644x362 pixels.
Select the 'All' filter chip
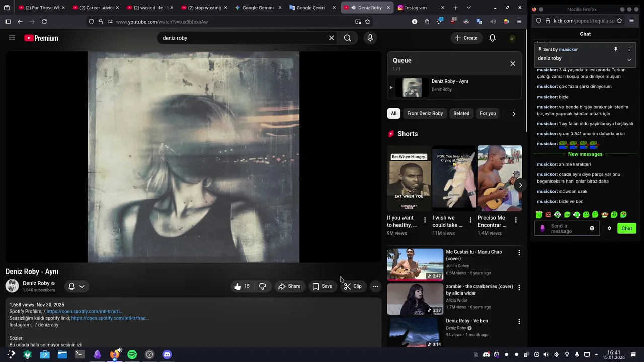(393, 113)
